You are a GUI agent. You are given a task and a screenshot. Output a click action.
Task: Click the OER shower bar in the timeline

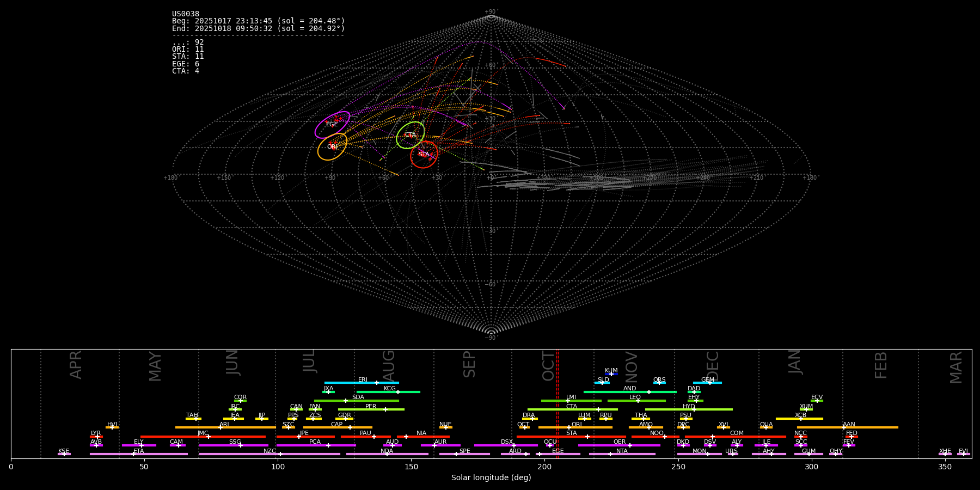(x=619, y=445)
